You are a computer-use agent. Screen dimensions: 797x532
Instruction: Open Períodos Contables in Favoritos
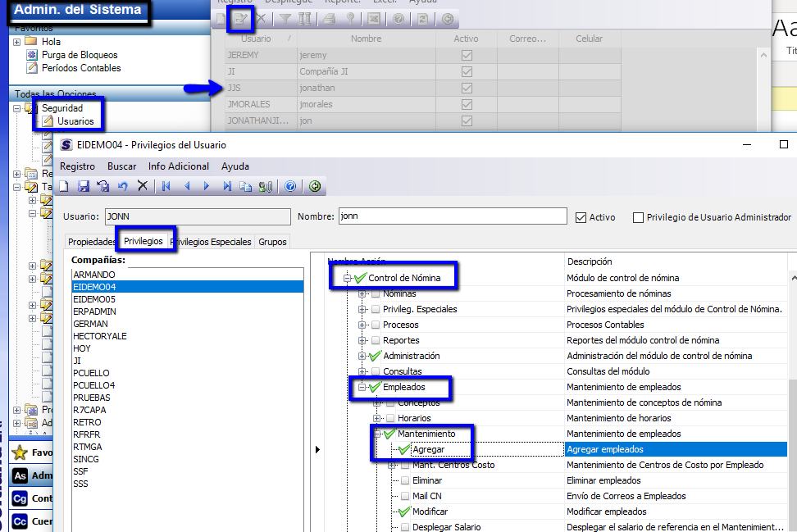(x=81, y=68)
